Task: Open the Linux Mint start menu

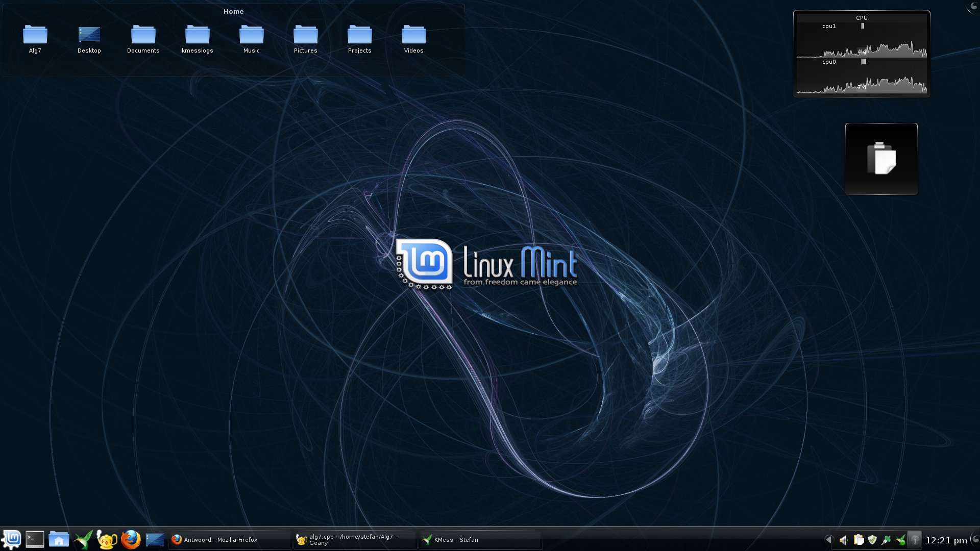Action: (x=12, y=539)
